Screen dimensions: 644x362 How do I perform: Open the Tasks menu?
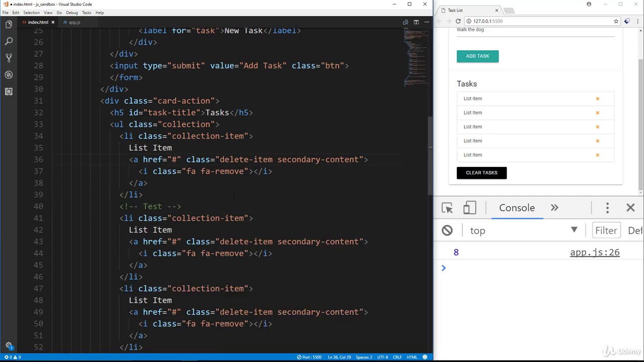87,13
